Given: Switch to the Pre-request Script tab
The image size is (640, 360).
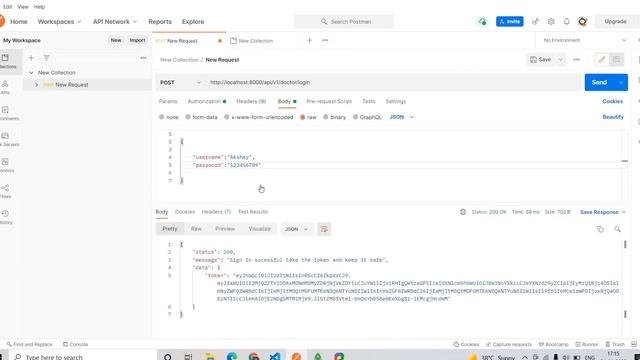Looking at the screenshot, I should pyautogui.click(x=329, y=101).
